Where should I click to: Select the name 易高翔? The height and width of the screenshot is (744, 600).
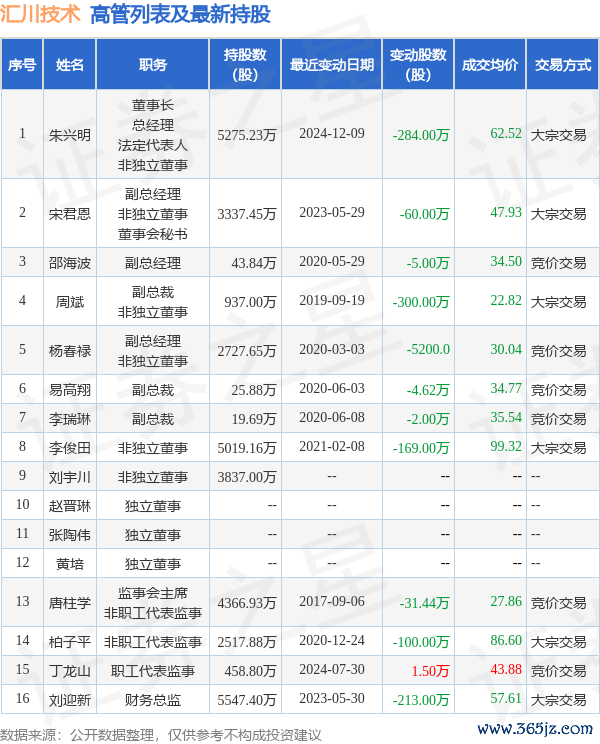[70, 390]
